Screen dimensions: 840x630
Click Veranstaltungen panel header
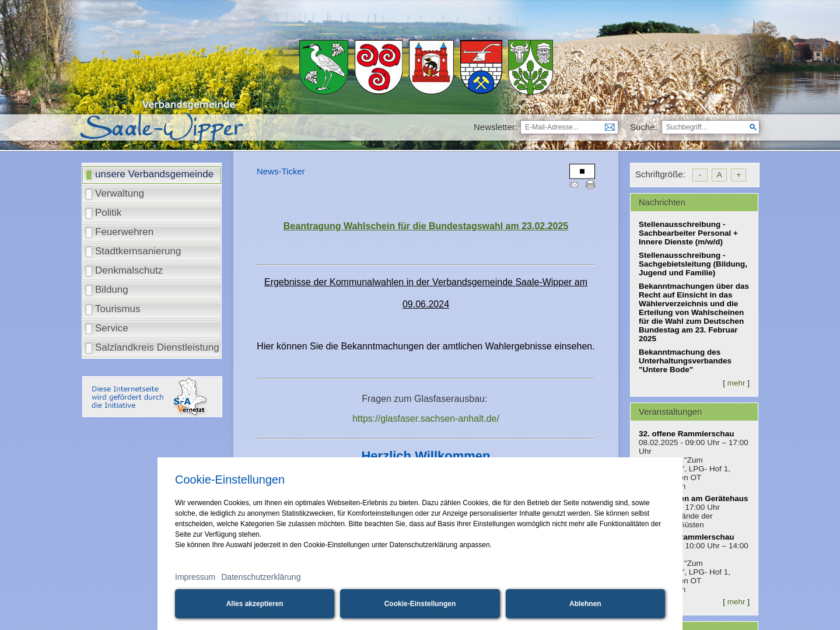694,412
